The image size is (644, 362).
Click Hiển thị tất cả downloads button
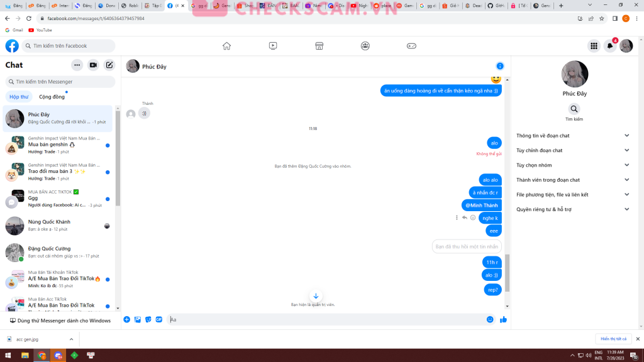coord(613,339)
